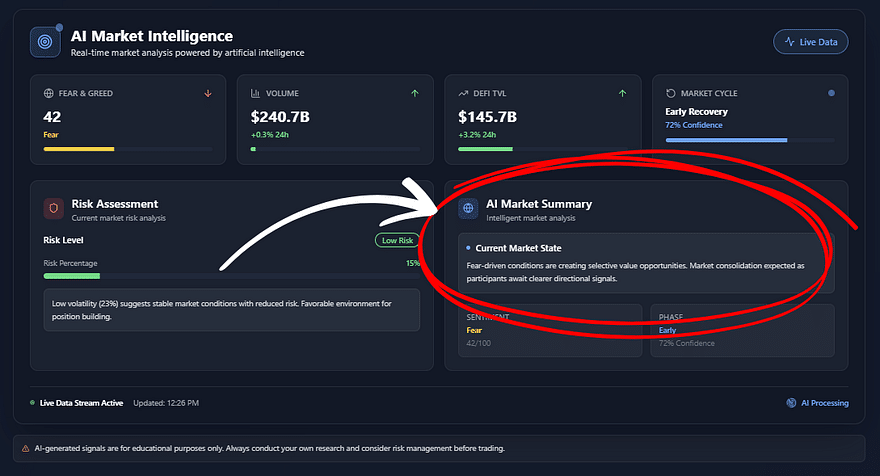The image size is (880, 476).
Task: Click the Low Risk badge
Action: click(398, 240)
